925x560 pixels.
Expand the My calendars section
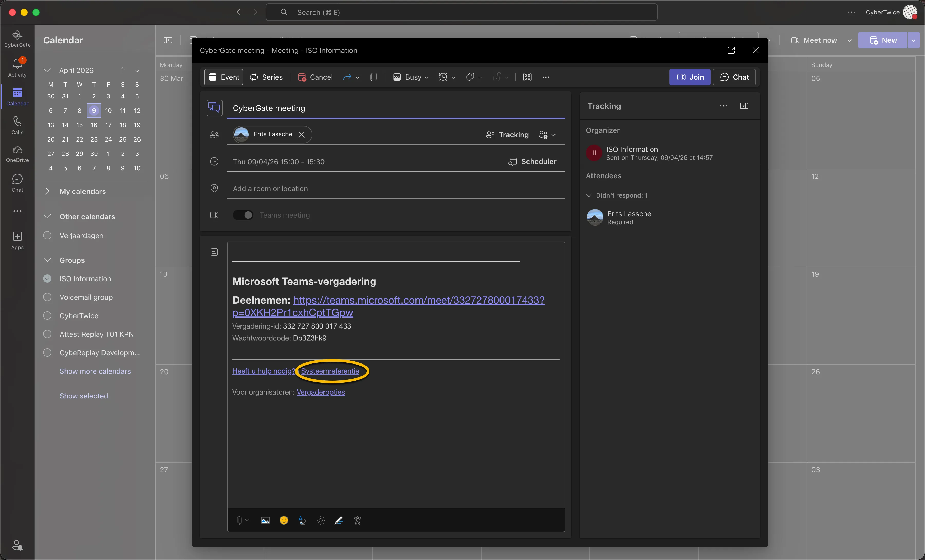click(x=47, y=191)
